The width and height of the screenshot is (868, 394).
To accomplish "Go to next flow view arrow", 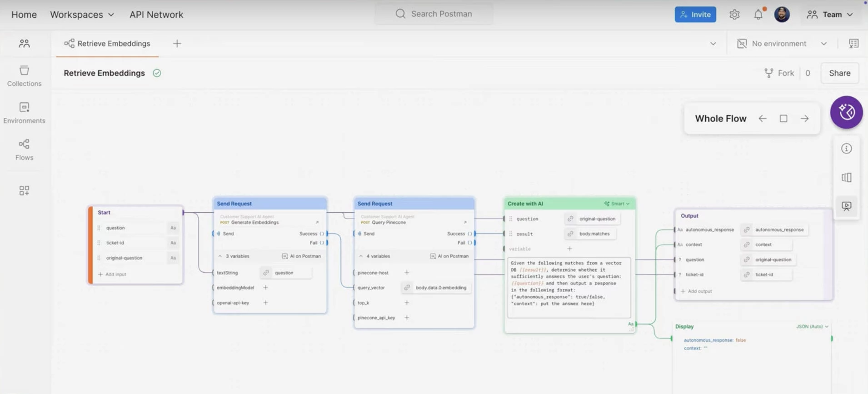I will pos(804,118).
